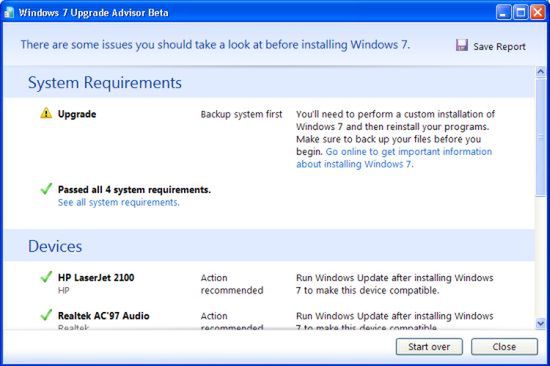
Task: Click the Start over button
Action: tap(429, 347)
